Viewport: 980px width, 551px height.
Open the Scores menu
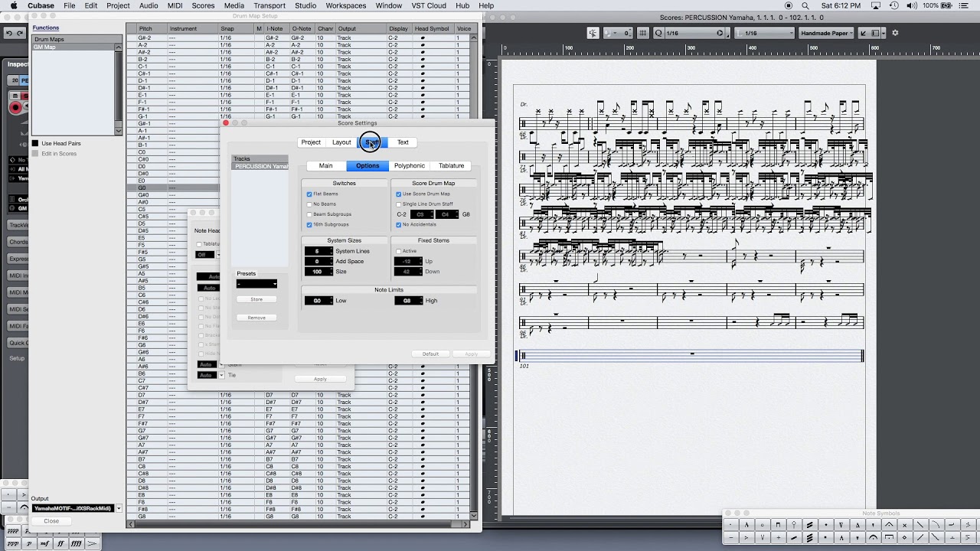pyautogui.click(x=203, y=5)
